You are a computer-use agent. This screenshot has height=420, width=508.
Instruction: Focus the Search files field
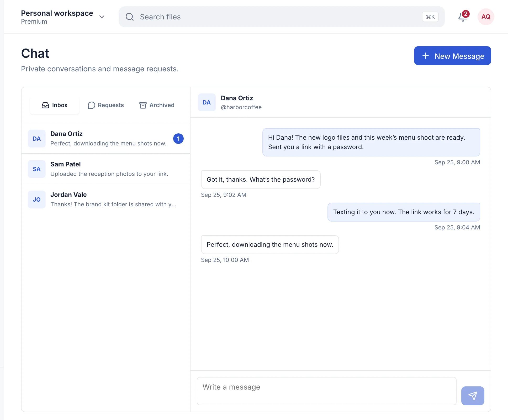pos(282,17)
